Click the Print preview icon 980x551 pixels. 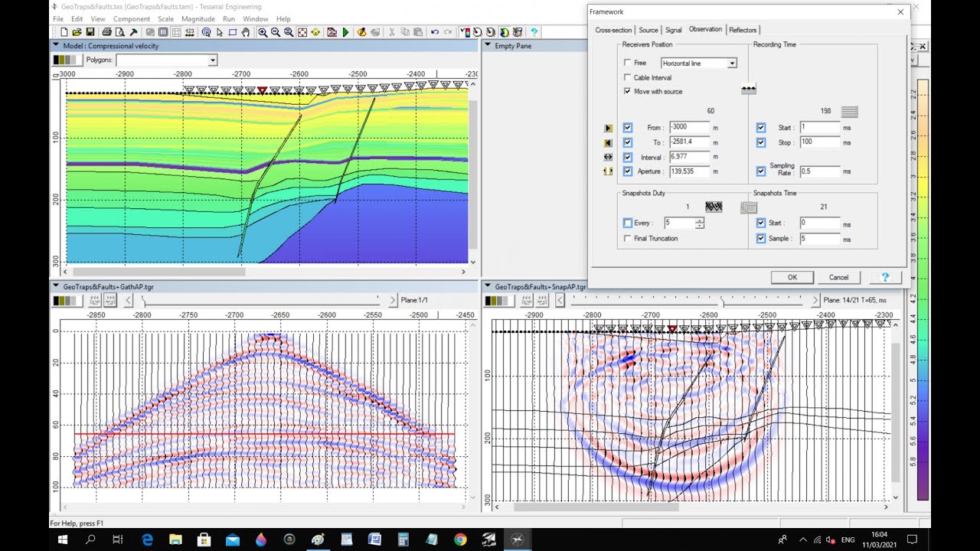120,32
